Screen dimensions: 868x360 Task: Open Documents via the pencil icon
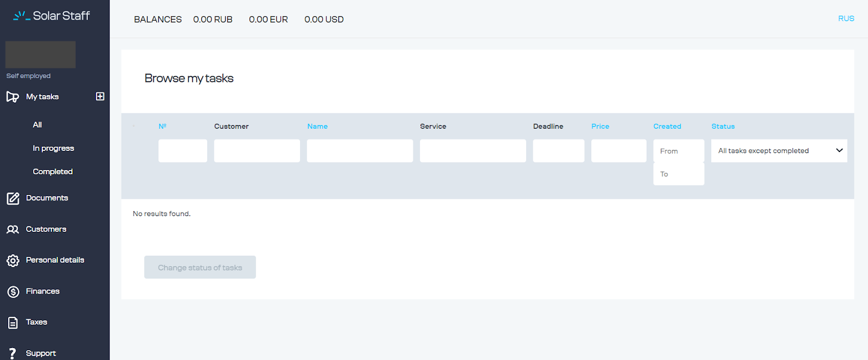click(x=13, y=198)
